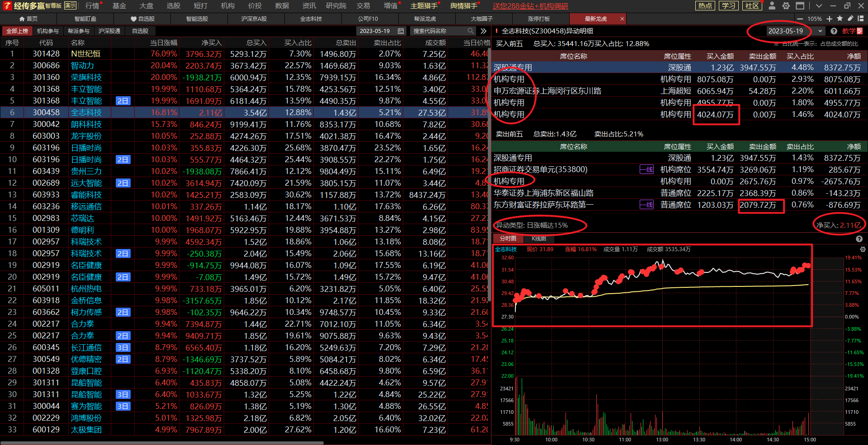This screenshot has height=445, width=868.
Task: Click the 3日 badge for 赛为智能
Action: pos(123,406)
